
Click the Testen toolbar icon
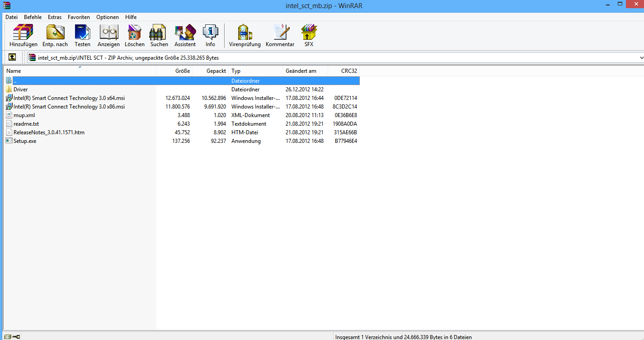coord(83,35)
